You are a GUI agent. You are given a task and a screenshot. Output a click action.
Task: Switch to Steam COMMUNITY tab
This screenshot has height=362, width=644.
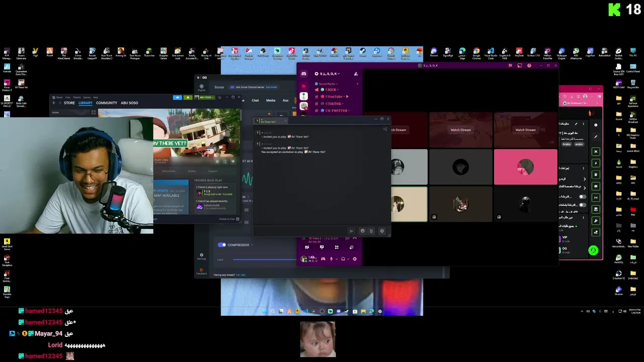click(107, 103)
